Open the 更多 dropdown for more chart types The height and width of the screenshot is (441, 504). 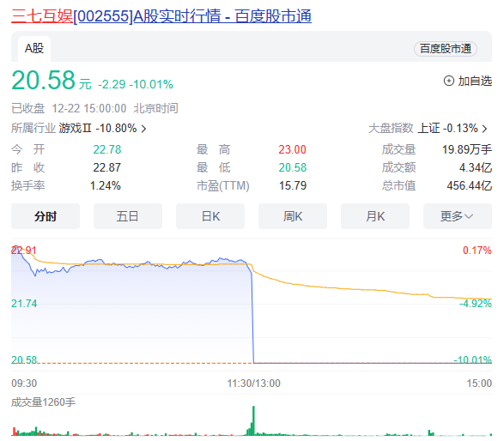pyautogui.click(x=457, y=216)
